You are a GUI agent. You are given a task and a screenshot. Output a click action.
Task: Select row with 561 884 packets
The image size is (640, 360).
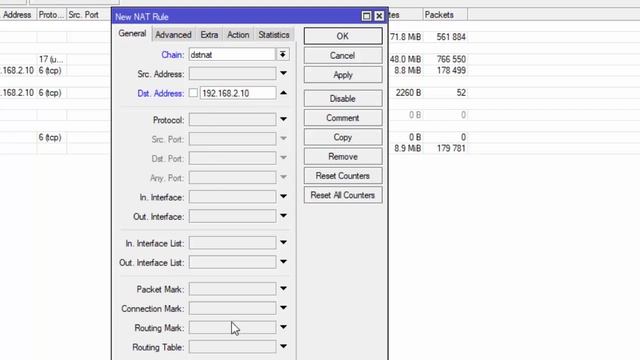[x=451, y=37]
